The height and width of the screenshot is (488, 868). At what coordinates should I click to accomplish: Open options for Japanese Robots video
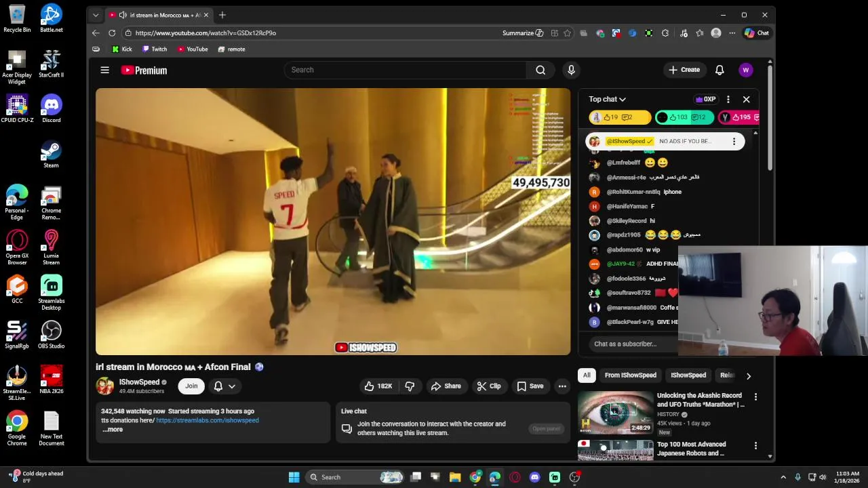click(755, 445)
